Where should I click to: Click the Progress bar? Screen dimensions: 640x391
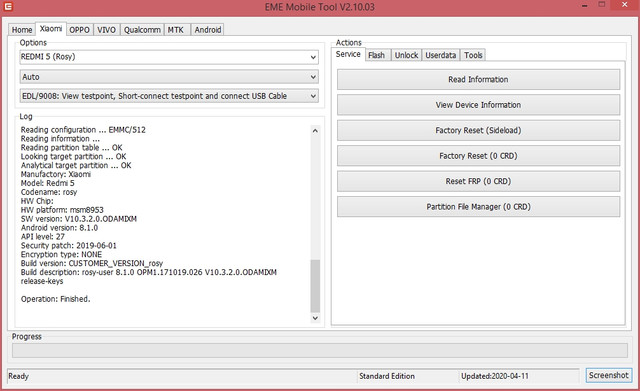click(320, 350)
